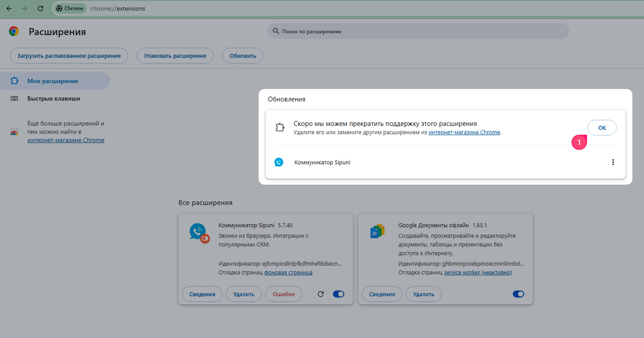Image resolution: width=644 pixels, height=338 pixels.
Task: Focus the Поиск по расширениям search field
Action: 418,31
